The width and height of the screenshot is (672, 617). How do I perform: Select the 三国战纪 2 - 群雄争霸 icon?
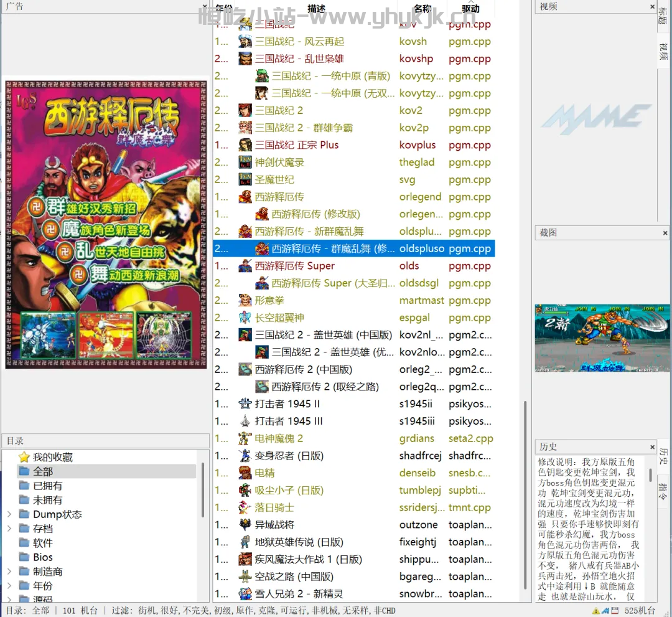(245, 128)
